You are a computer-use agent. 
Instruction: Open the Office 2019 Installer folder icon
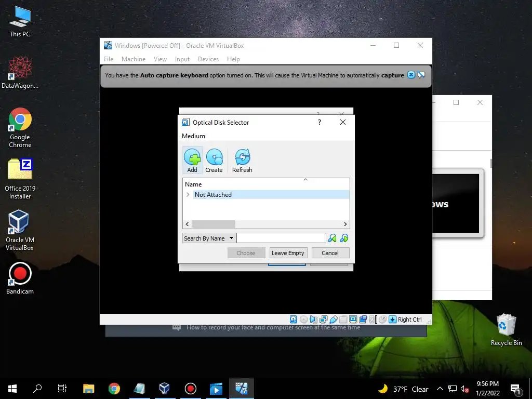pos(20,179)
